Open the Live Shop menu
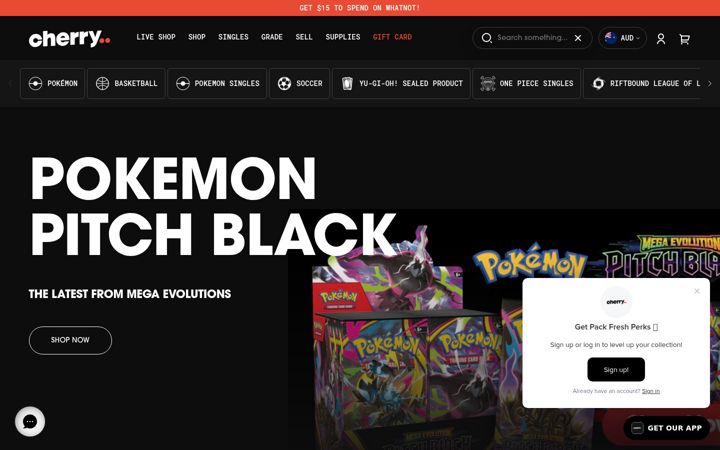The width and height of the screenshot is (720, 450). pos(156,37)
